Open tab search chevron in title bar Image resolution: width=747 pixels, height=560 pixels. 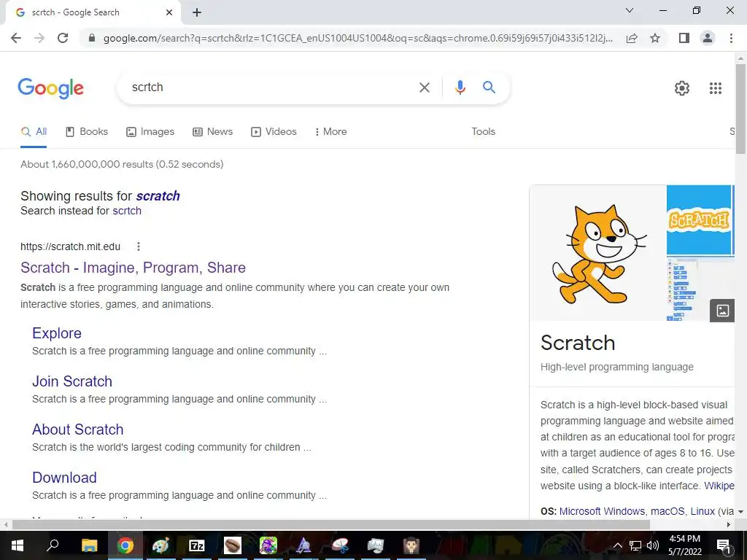pyautogui.click(x=630, y=10)
